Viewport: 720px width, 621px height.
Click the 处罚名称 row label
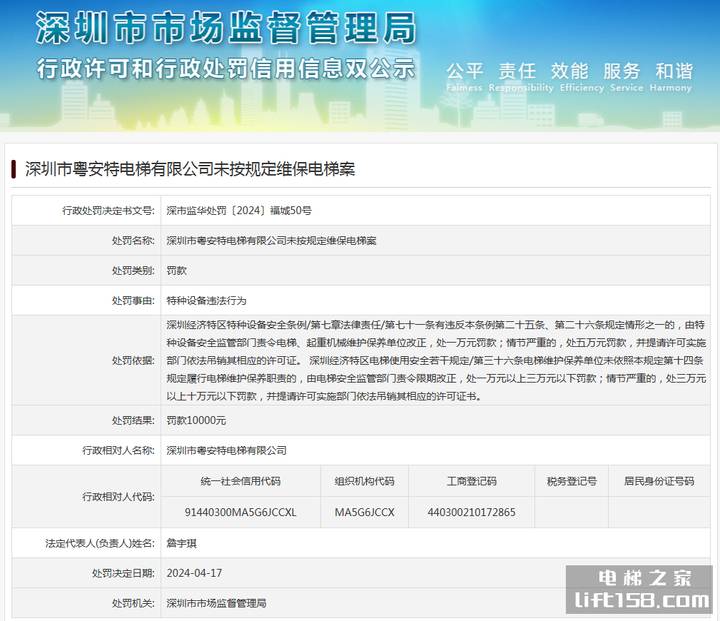click(133, 241)
